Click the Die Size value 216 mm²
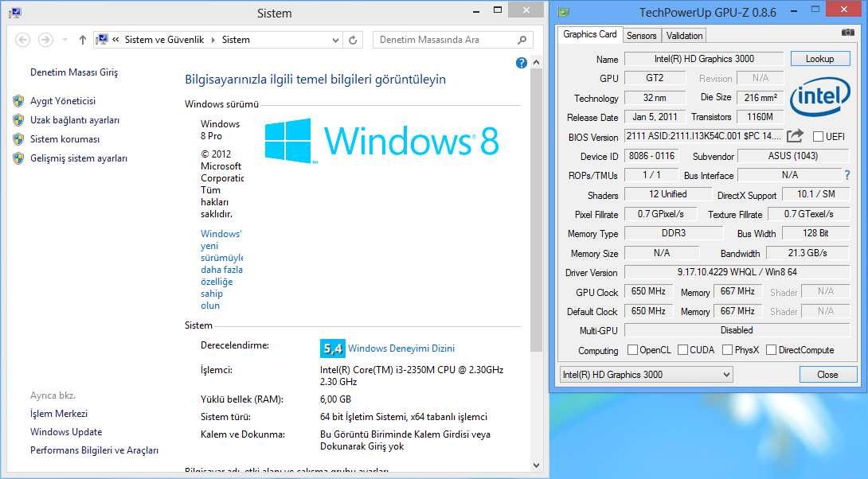The height and width of the screenshot is (479, 868). point(760,97)
